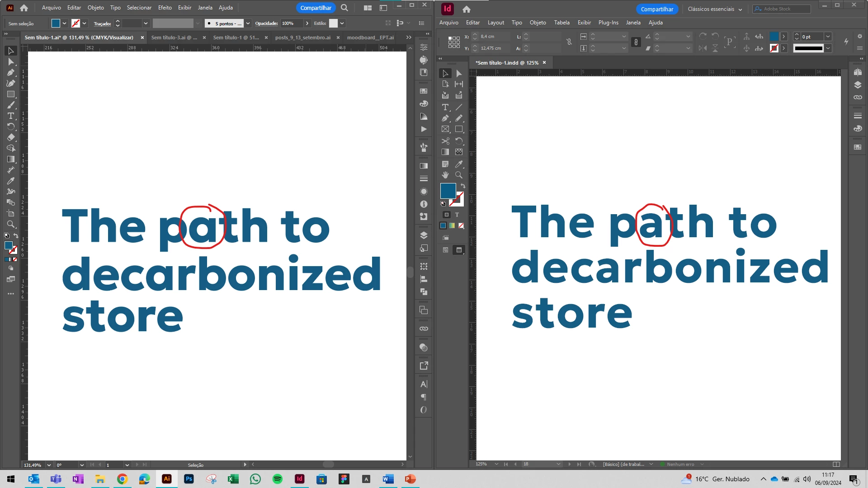Screen dimensions: 868x488
Task: Open the Opacidade 100% dropdown arrow
Action: tap(307, 23)
